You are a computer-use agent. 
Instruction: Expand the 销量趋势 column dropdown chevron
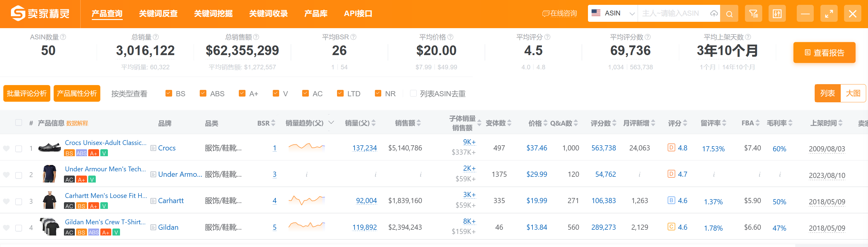331,123
